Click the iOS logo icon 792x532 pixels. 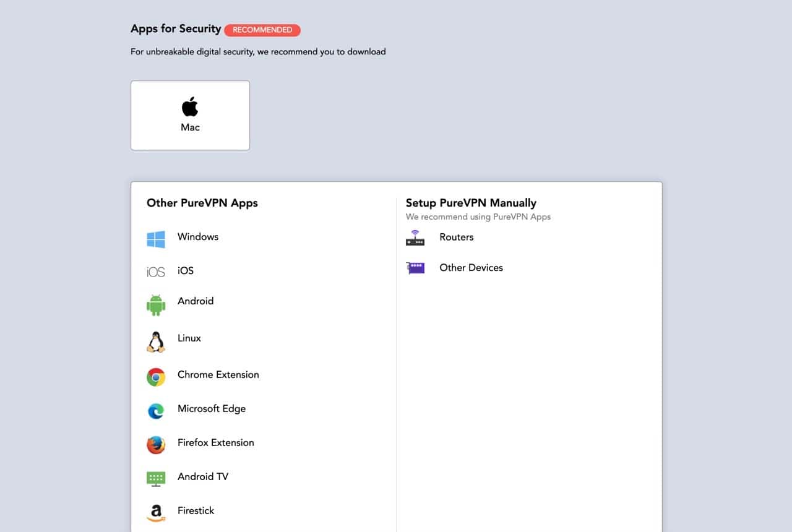pos(156,272)
